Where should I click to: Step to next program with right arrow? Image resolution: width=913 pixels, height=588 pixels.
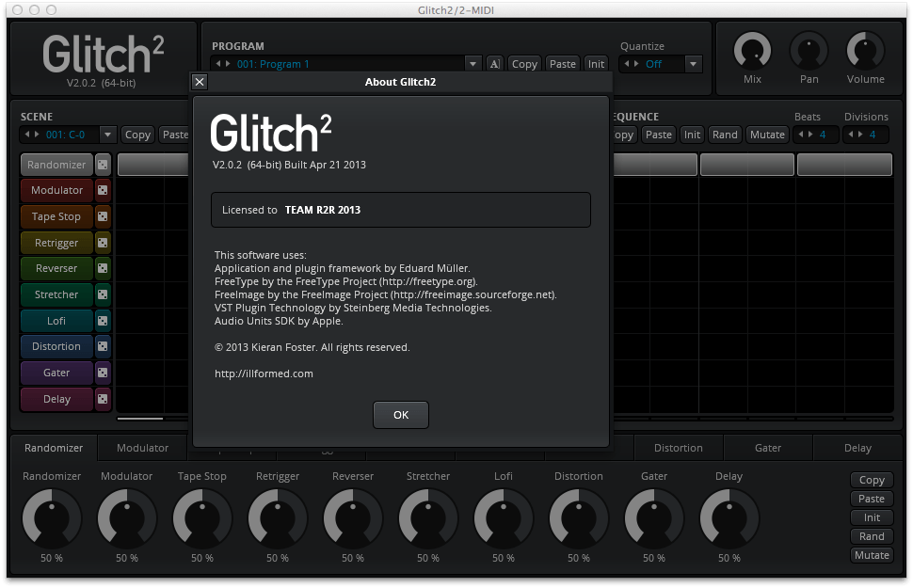pos(228,63)
